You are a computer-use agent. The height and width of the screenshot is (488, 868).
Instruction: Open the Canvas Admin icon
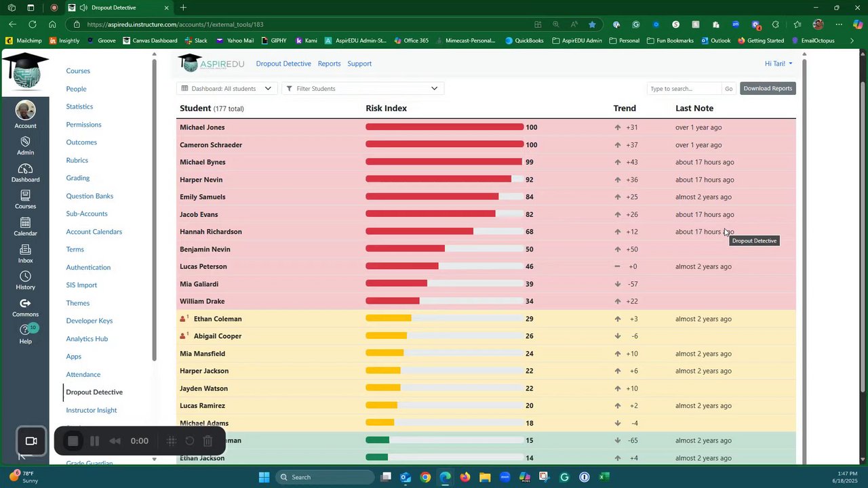(x=25, y=142)
